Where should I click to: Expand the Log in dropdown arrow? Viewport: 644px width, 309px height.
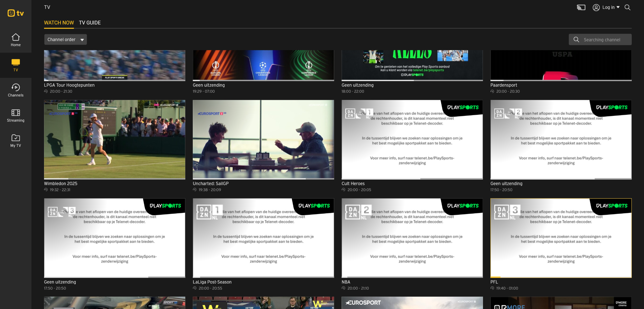coord(618,7)
